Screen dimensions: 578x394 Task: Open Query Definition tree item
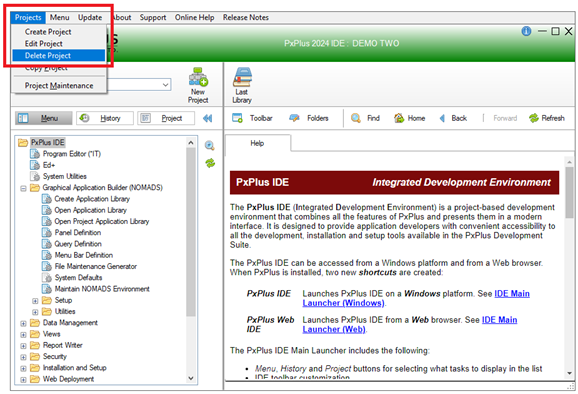pyautogui.click(x=78, y=244)
